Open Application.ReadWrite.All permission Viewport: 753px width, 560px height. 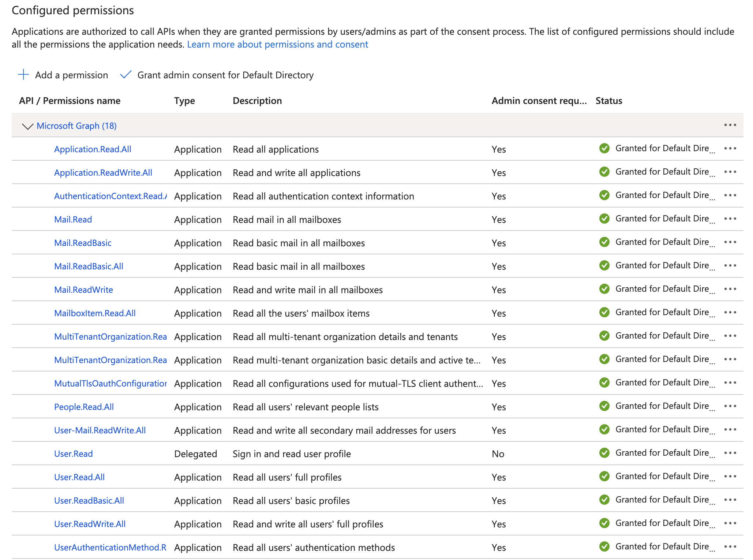(x=103, y=173)
